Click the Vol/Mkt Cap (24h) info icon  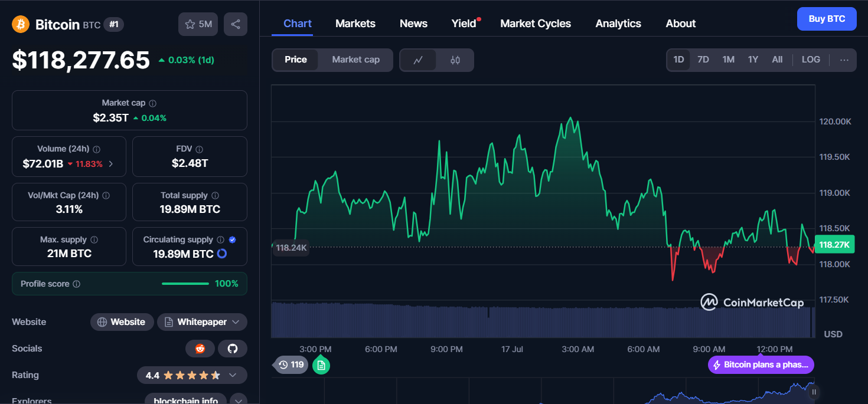point(106,195)
